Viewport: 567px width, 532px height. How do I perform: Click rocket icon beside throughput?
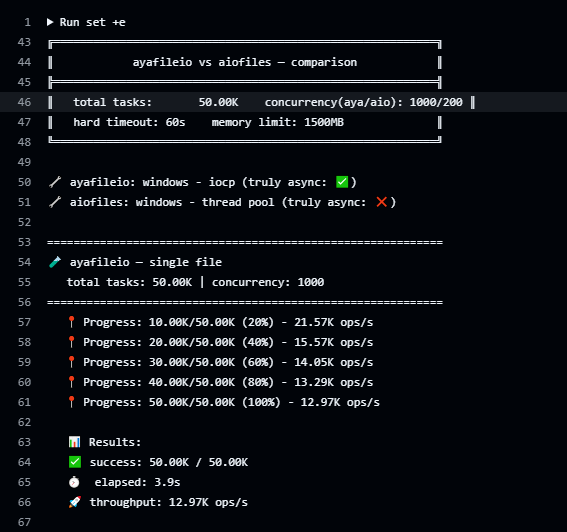[75, 502]
